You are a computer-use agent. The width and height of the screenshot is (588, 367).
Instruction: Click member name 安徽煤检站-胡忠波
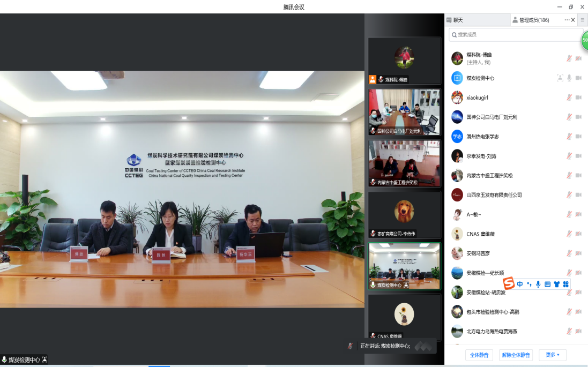pyautogui.click(x=486, y=293)
